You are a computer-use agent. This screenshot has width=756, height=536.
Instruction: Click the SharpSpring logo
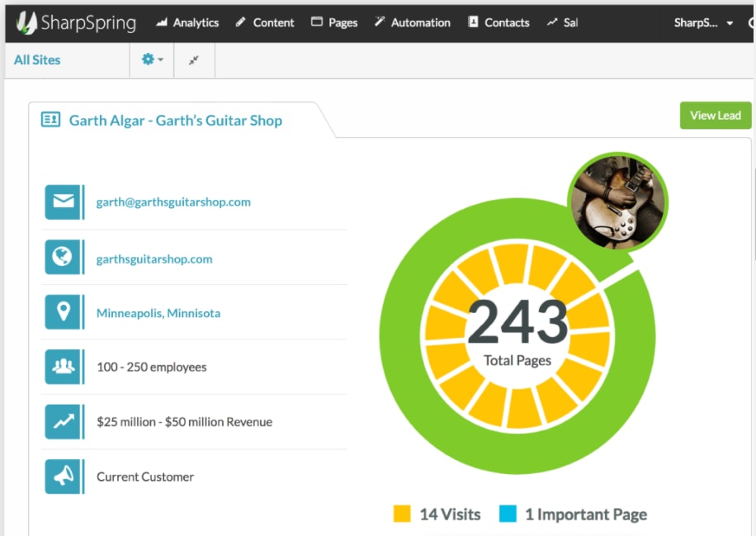[76, 22]
